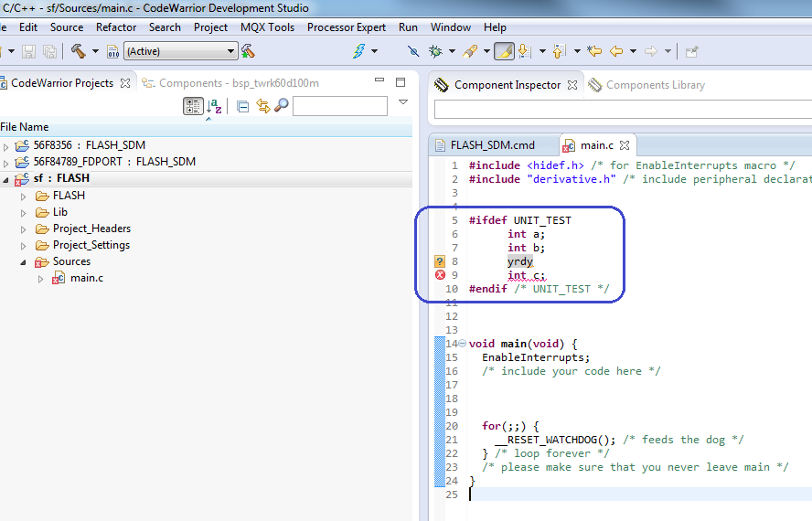The height and width of the screenshot is (521, 812).
Task: Open the back navigation history dropdown
Action: click(633, 51)
